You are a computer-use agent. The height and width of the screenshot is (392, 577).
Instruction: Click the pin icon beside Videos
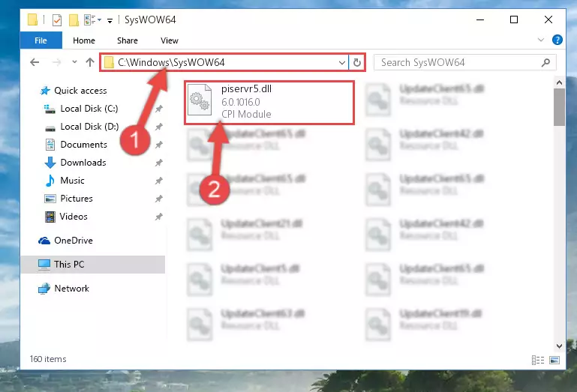point(159,217)
